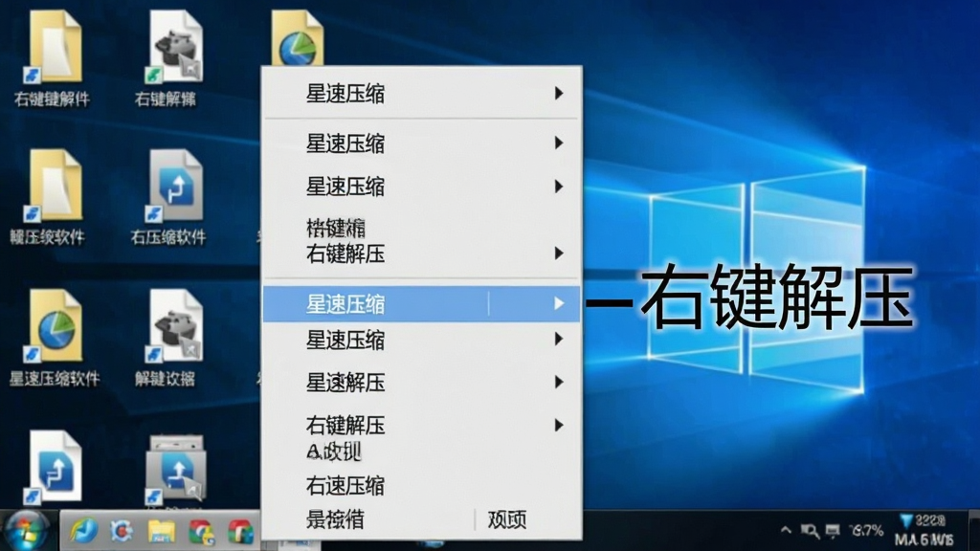The width and height of the screenshot is (980, 551).
Task: Expand the arrow on 右键解压 row above A.改抓
Action: [559, 425]
